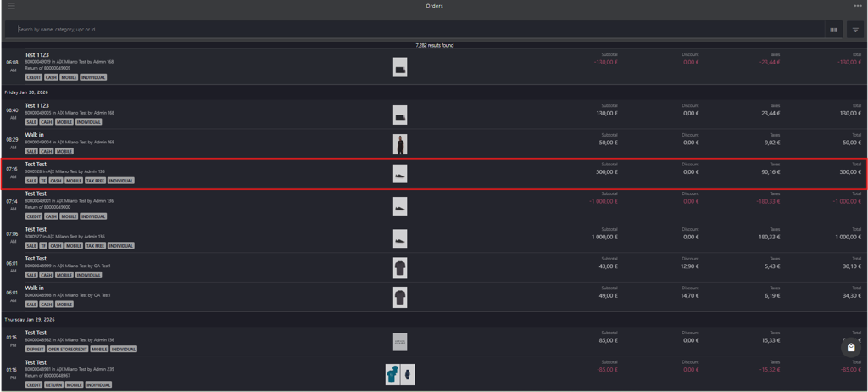Open the filter options icon
Image resolution: width=868 pixels, height=392 pixels.
coord(855,30)
